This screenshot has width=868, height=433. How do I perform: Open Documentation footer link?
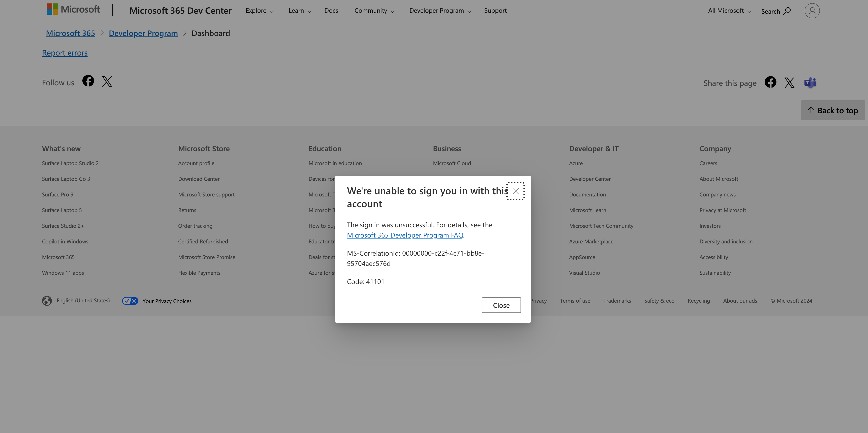[587, 194]
